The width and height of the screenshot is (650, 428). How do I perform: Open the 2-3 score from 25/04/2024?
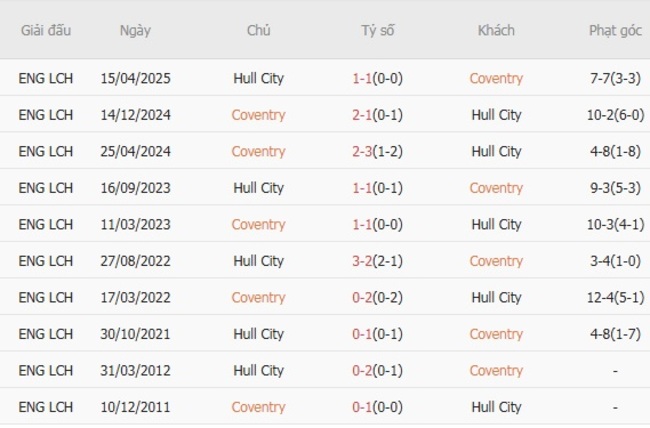tap(378, 152)
